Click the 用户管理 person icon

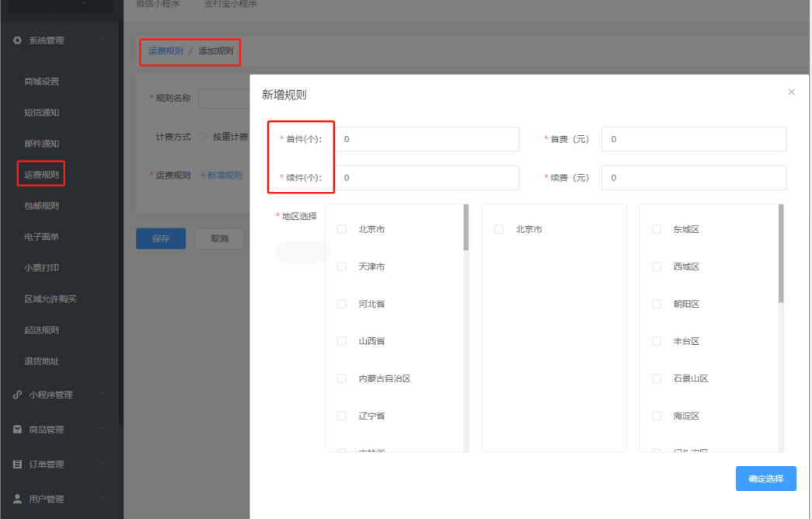[17, 500]
